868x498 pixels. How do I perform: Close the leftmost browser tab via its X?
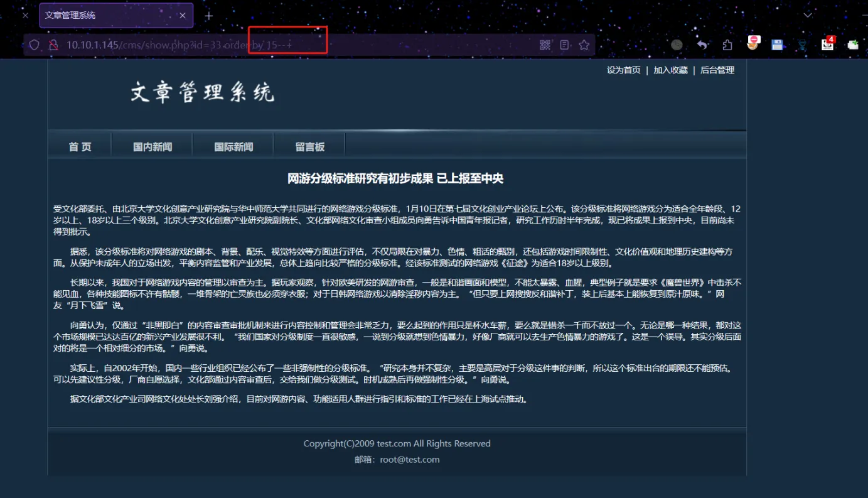click(25, 16)
